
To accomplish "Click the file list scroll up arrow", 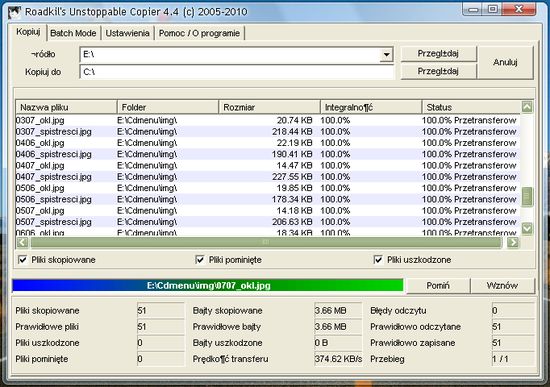I will pyautogui.click(x=527, y=107).
